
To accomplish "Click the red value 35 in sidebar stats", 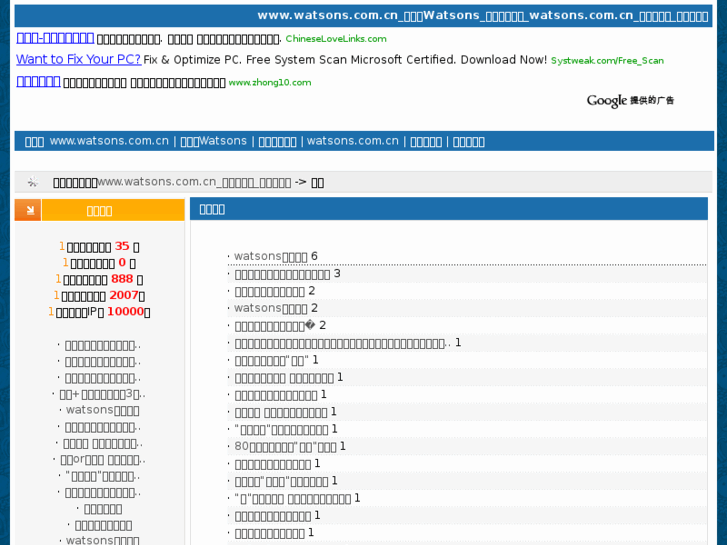I will (x=122, y=246).
